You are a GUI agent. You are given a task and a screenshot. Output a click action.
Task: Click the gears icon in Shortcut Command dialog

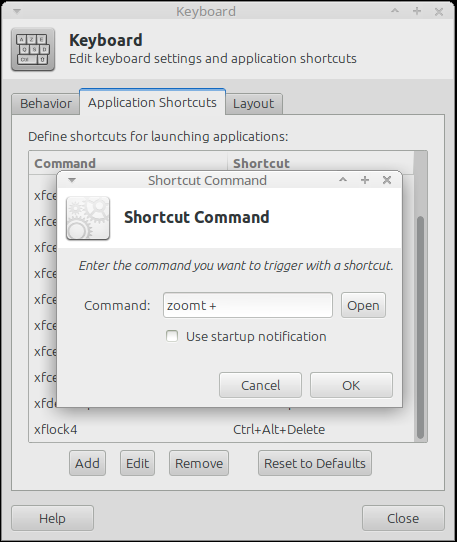pos(88,218)
